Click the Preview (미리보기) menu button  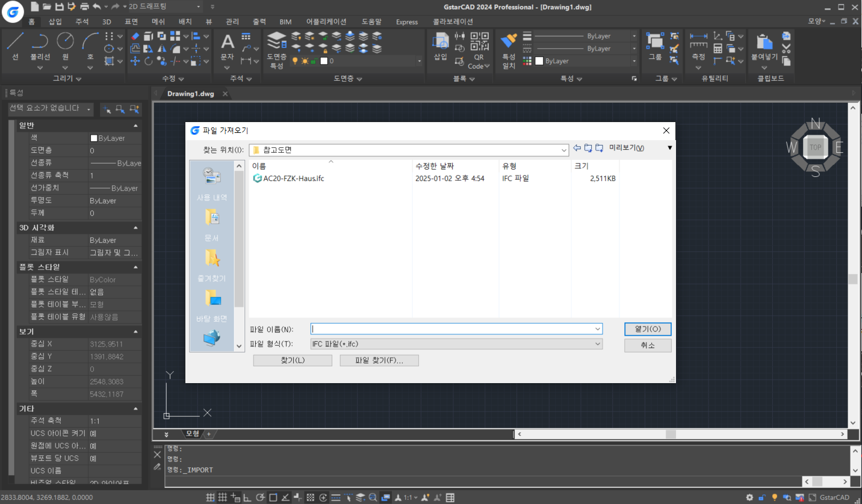(x=626, y=148)
